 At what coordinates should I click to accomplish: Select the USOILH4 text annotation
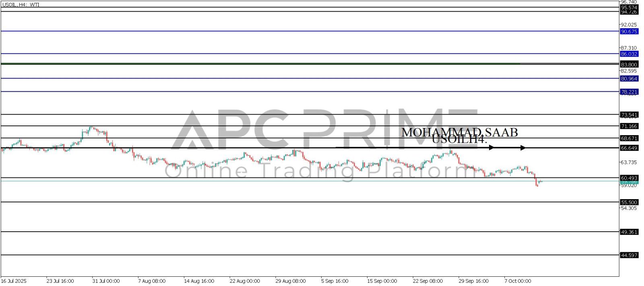click(x=459, y=140)
